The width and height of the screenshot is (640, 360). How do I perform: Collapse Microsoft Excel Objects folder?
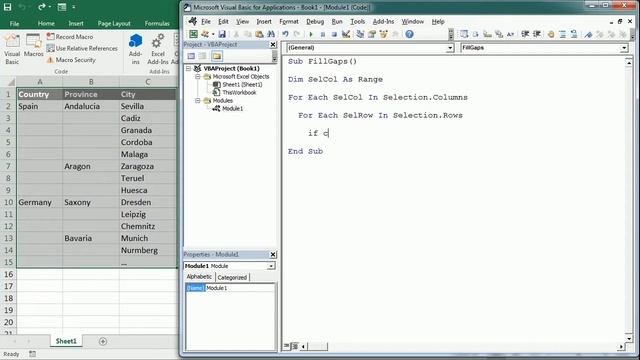coord(198,77)
